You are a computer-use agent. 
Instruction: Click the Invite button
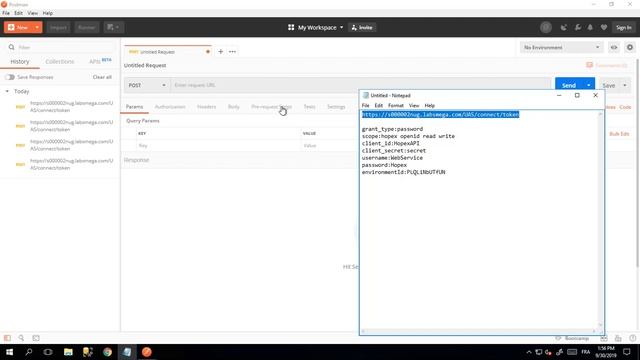pyautogui.click(x=362, y=27)
